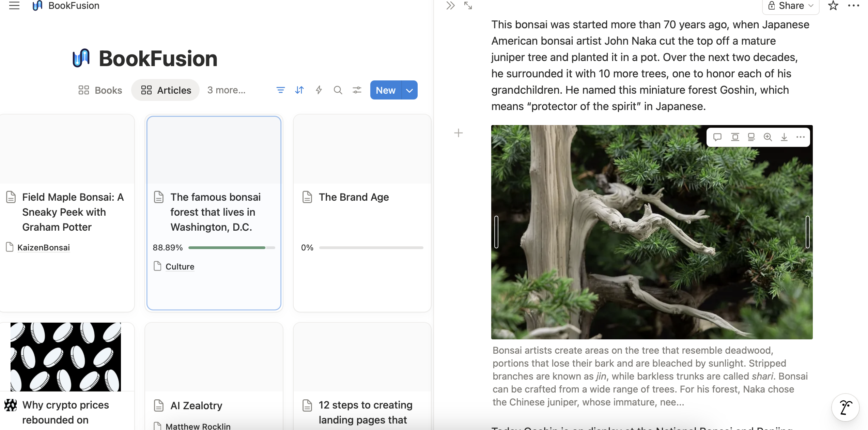Image resolution: width=868 pixels, height=430 pixels.
Task: Click the AI Zealotry page icon
Action: (159, 405)
